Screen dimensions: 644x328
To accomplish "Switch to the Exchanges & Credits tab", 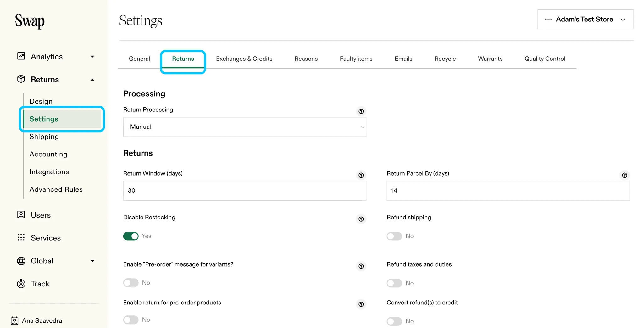I will coord(244,59).
